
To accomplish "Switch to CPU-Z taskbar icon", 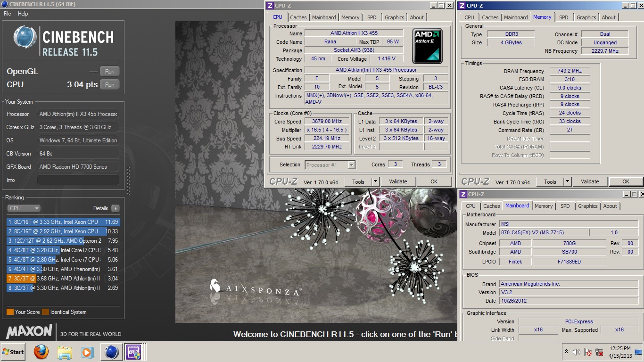I will tap(133, 352).
